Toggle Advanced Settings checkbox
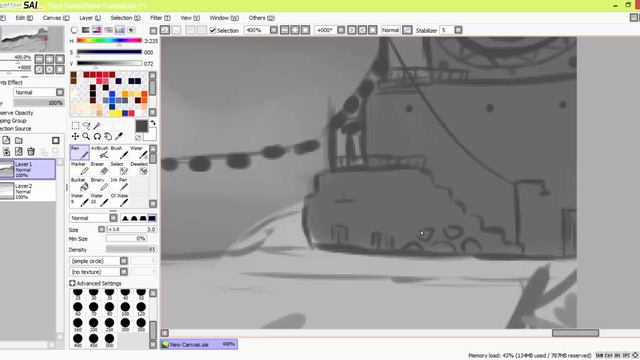 click(72, 283)
